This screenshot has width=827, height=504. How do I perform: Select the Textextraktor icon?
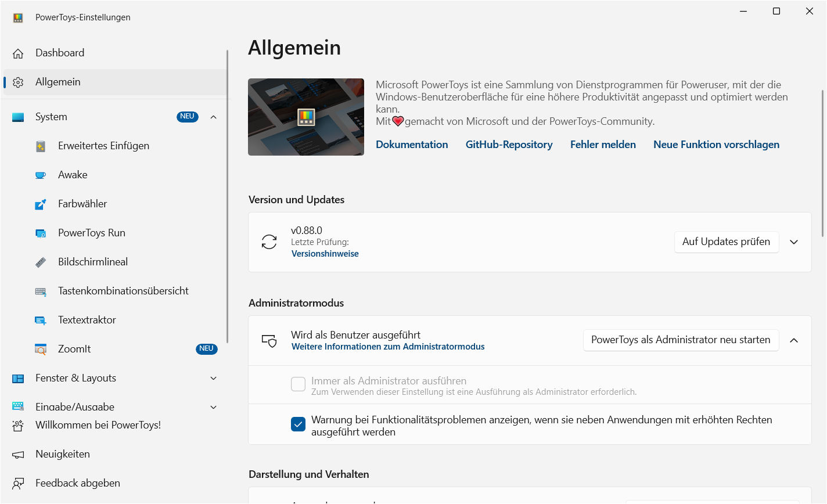(x=41, y=320)
